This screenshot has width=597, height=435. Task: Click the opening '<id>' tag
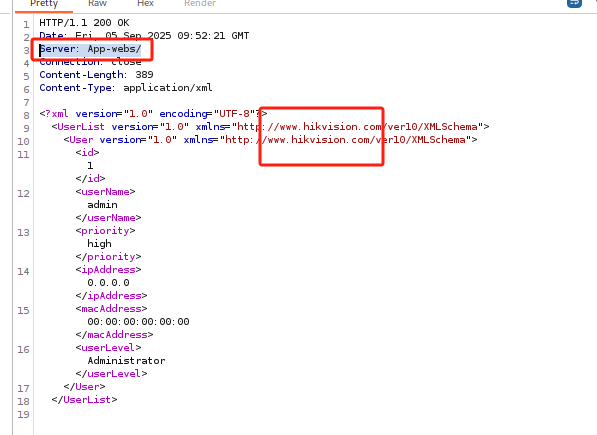88,153
